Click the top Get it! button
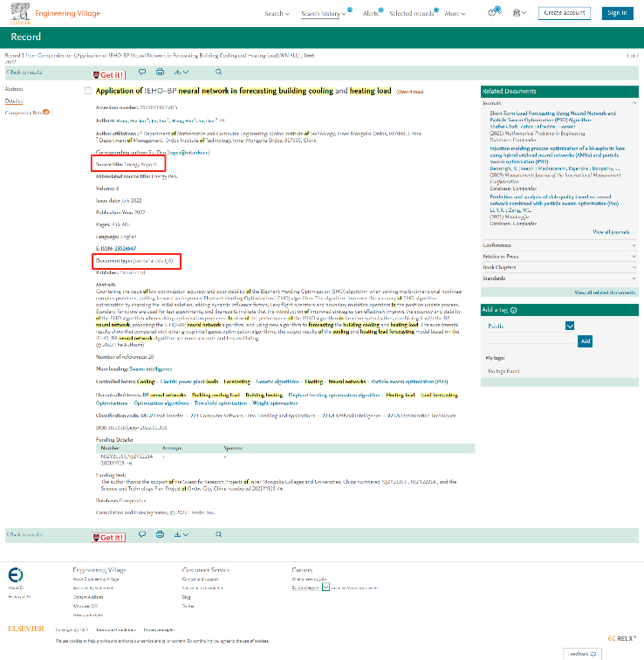644x660 pixels. pos(109,75)
